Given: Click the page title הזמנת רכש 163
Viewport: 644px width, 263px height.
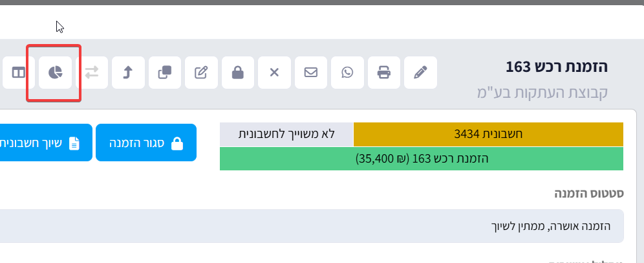Looking at the screenshot, I should [x=557, y=67].
